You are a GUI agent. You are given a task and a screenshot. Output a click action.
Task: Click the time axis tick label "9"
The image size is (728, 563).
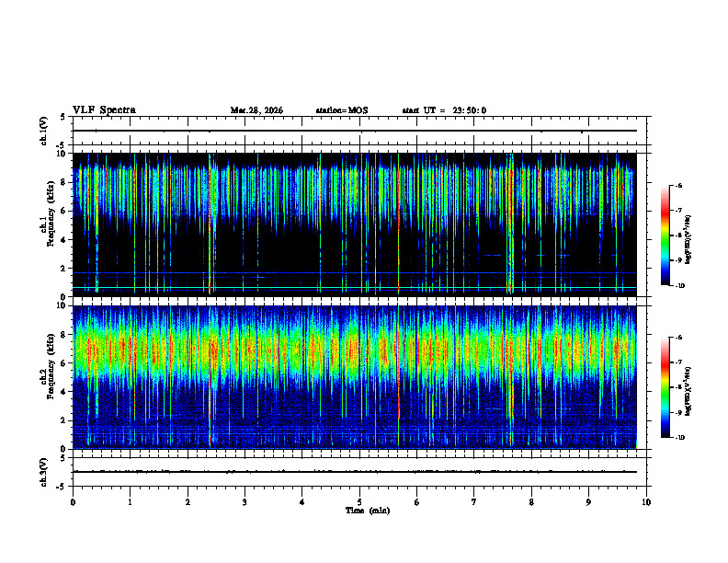[588, 502]
